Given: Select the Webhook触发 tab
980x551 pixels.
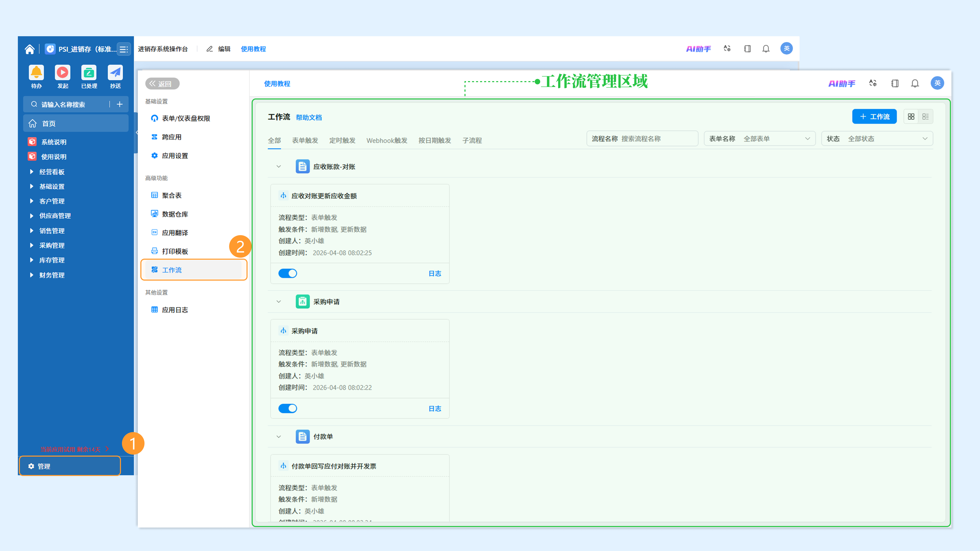Looking at the screenshot, I should pos(387,140).
